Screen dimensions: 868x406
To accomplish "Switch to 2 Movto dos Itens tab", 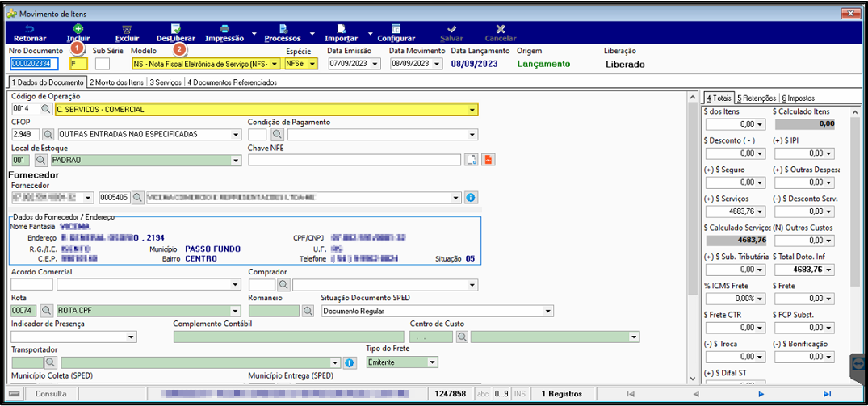I will [x=115, y=82].
